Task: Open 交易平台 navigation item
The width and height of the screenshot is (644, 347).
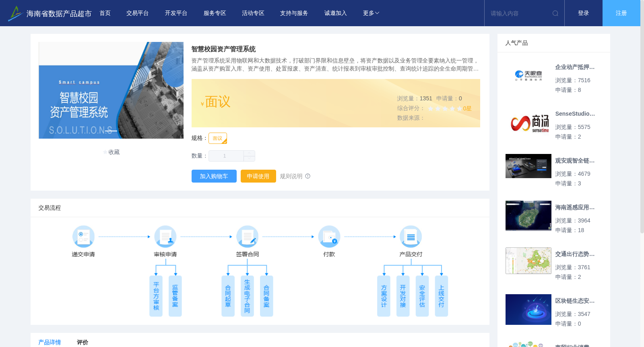Action: click(x=137, y=13)
